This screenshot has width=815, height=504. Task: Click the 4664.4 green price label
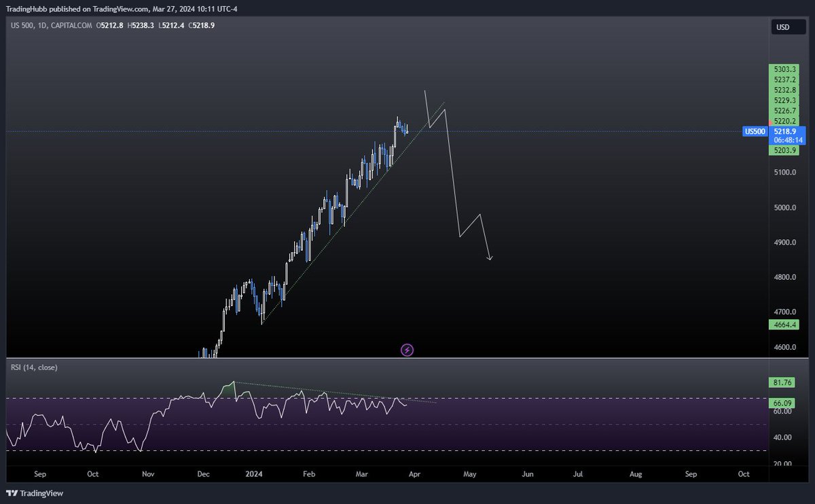coord(784,325)
